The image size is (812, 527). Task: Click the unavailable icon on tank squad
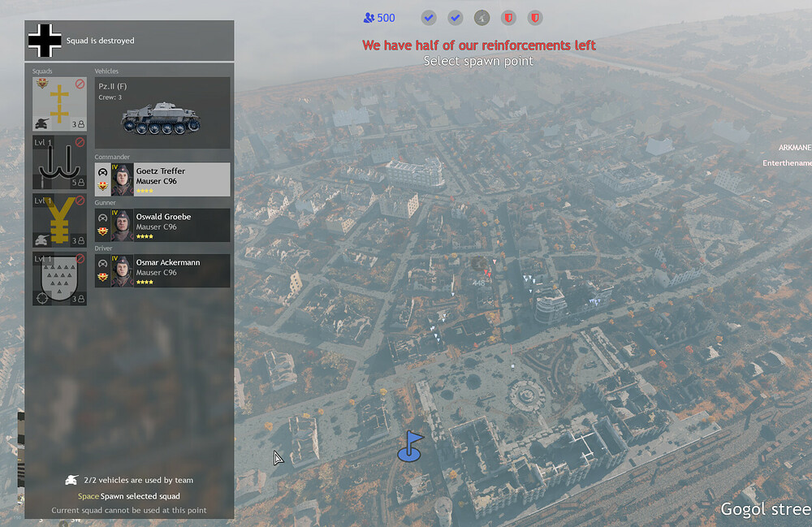(80, 84)
